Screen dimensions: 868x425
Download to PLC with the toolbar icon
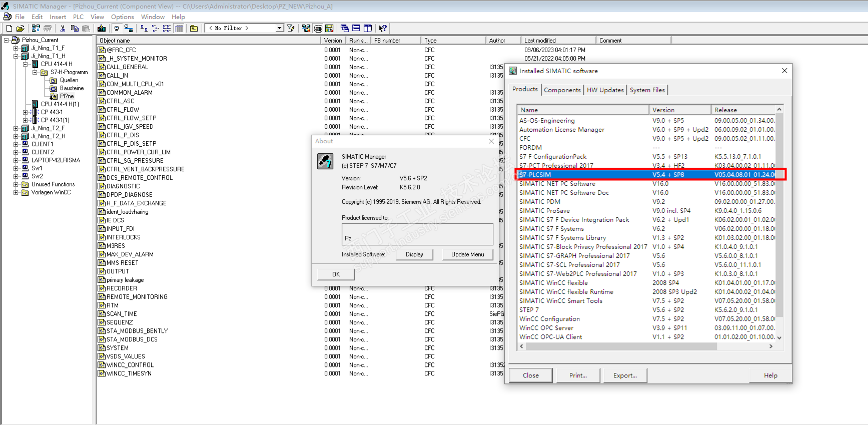[x=102, y=29]
